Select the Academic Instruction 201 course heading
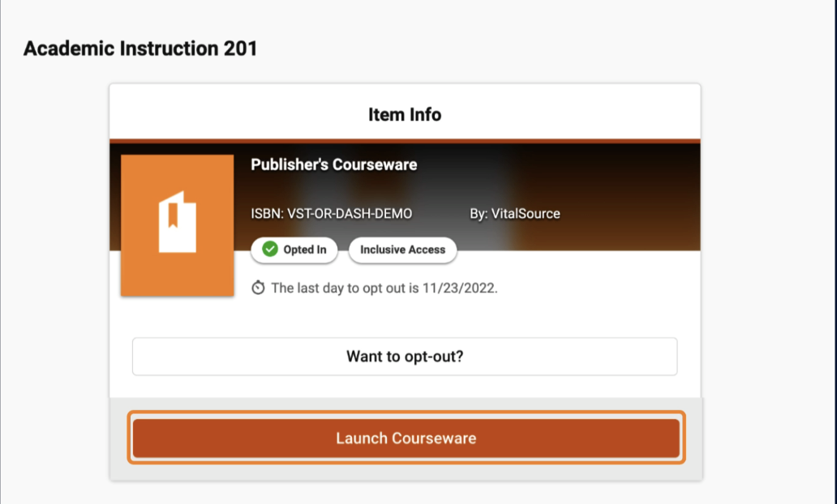The image size is (837, 504). pyautogui.click(x=139, y=48)
